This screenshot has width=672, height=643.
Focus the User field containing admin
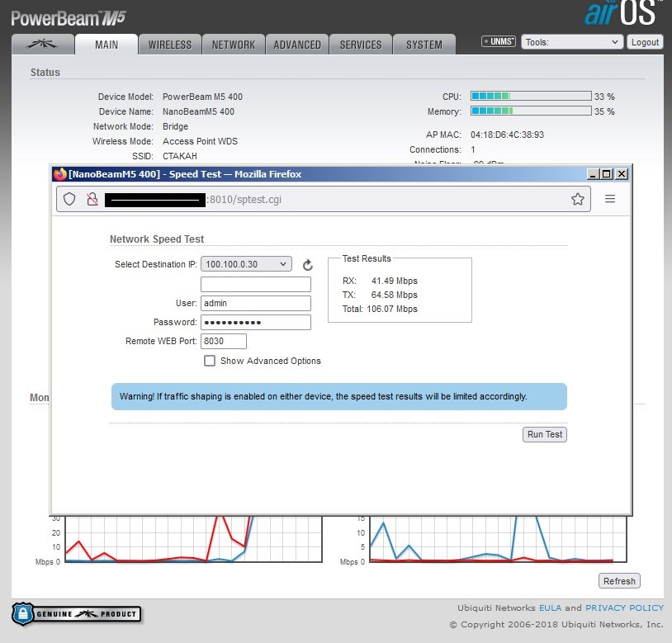click(255, 303)
